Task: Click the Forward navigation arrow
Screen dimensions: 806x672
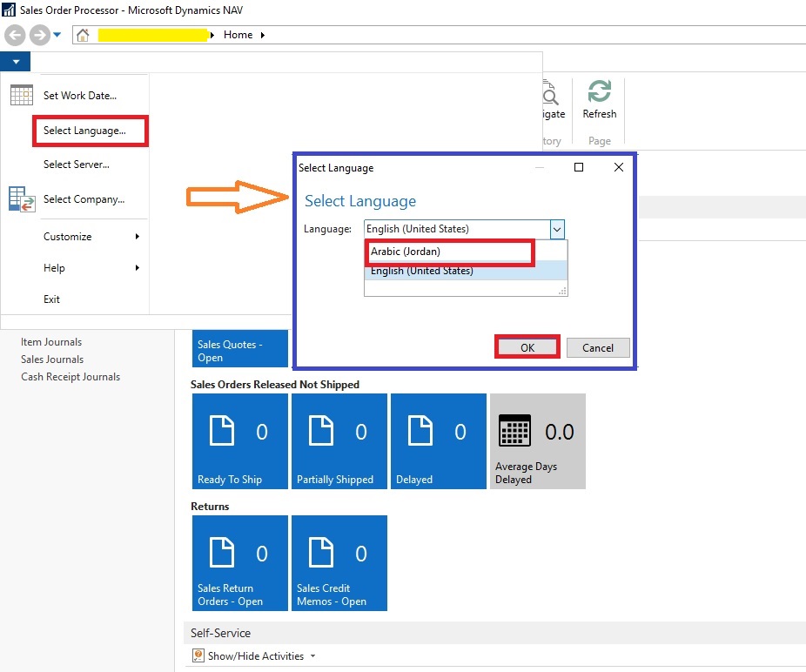Action: [x=39, y=35]
